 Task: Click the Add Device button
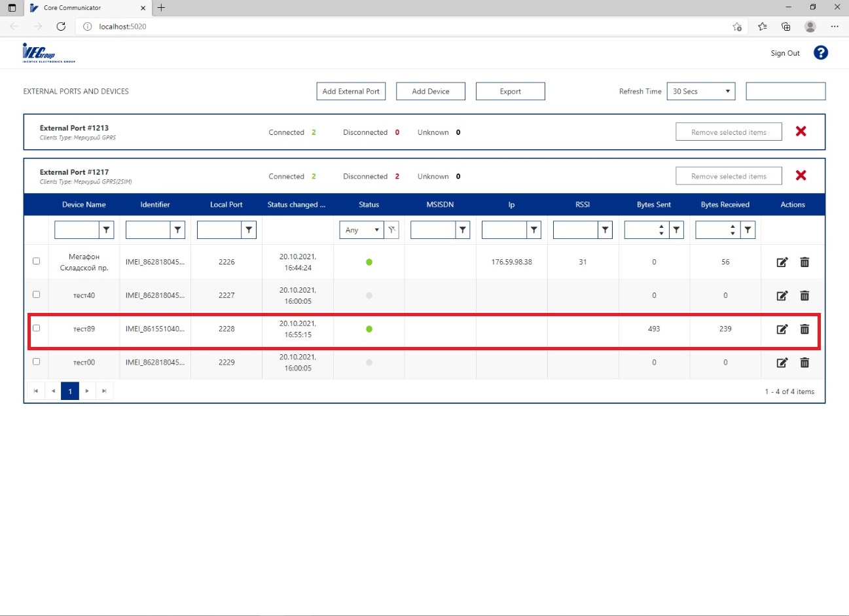point(431,92)
